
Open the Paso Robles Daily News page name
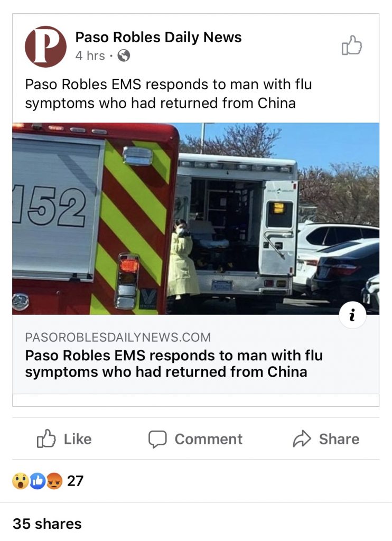(158, 38)
